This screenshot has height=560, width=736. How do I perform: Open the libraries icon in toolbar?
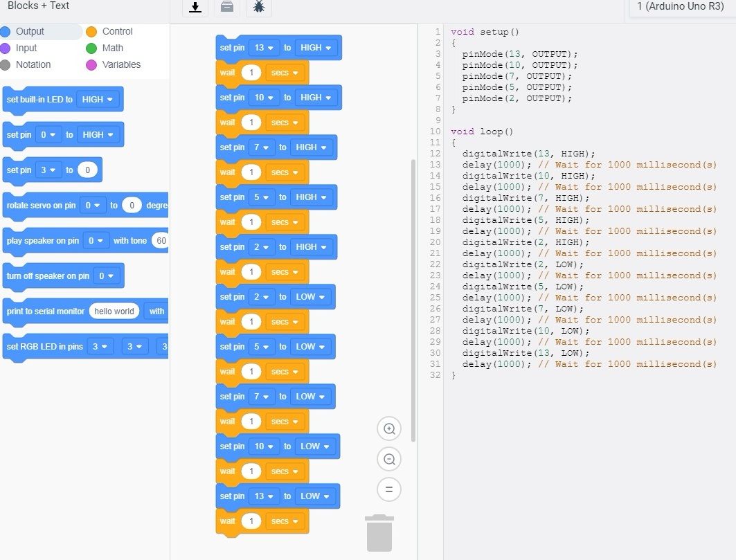[x=226, y=8]
